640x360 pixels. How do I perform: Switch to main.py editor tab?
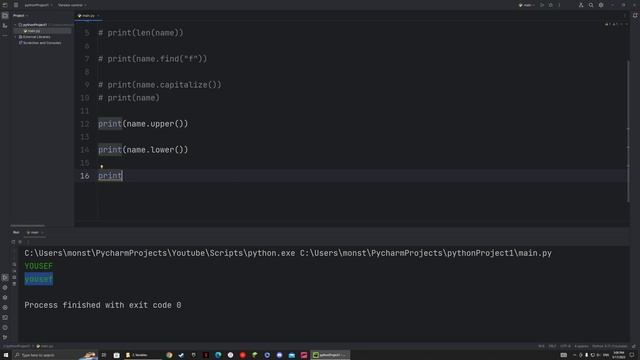(x=87, y=16)
